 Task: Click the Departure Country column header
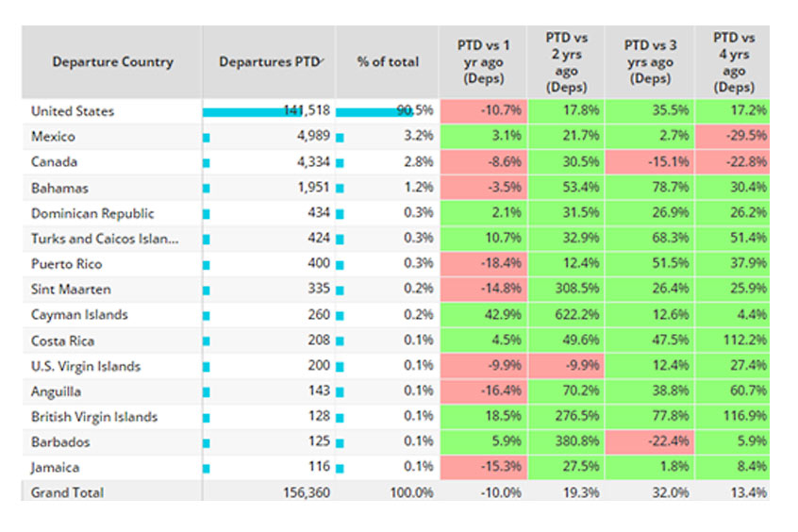(x=112, y=62)
